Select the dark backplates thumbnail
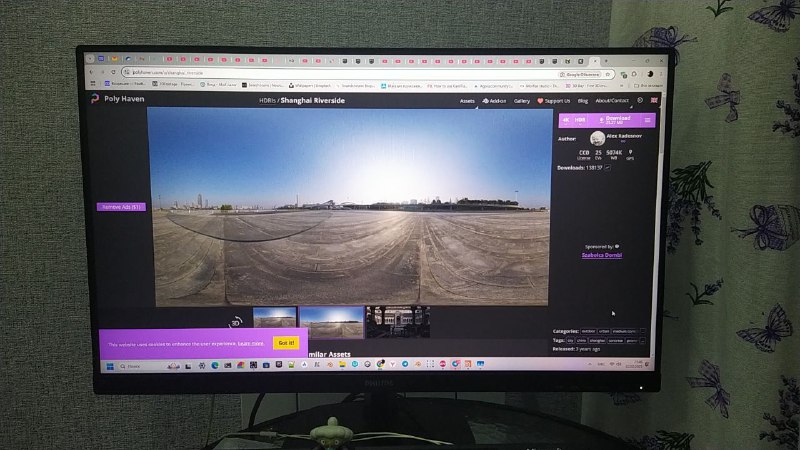800x450 pixels. coord(398,321)
